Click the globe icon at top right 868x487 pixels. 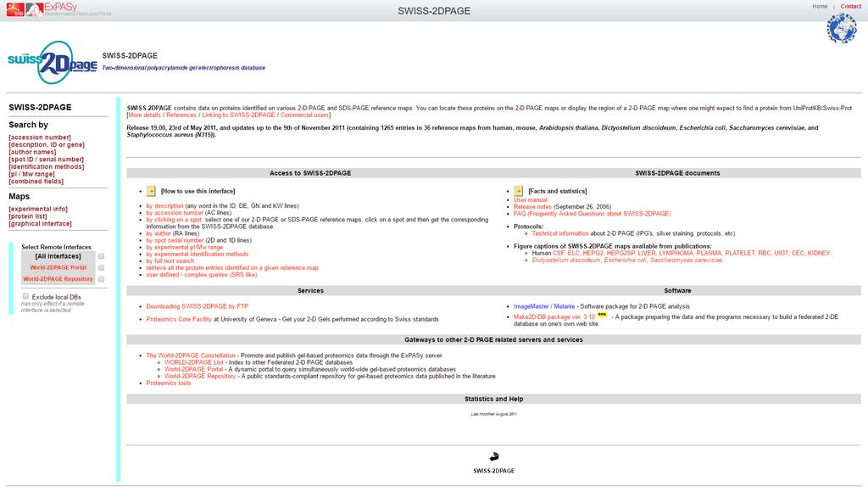(842, 28)
